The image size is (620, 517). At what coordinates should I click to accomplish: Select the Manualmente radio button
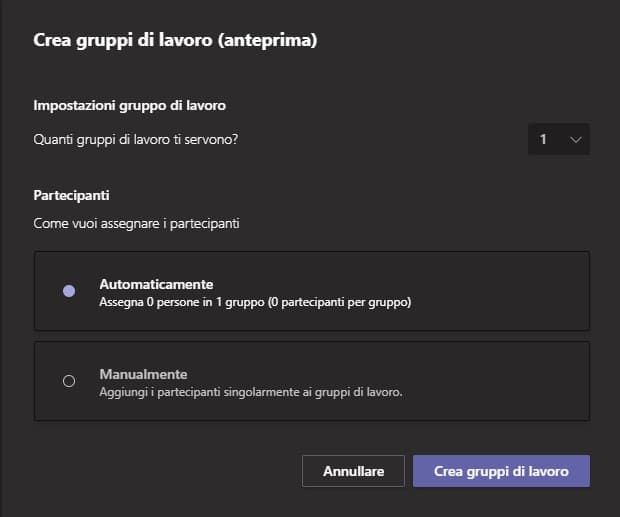click(69, 381)
